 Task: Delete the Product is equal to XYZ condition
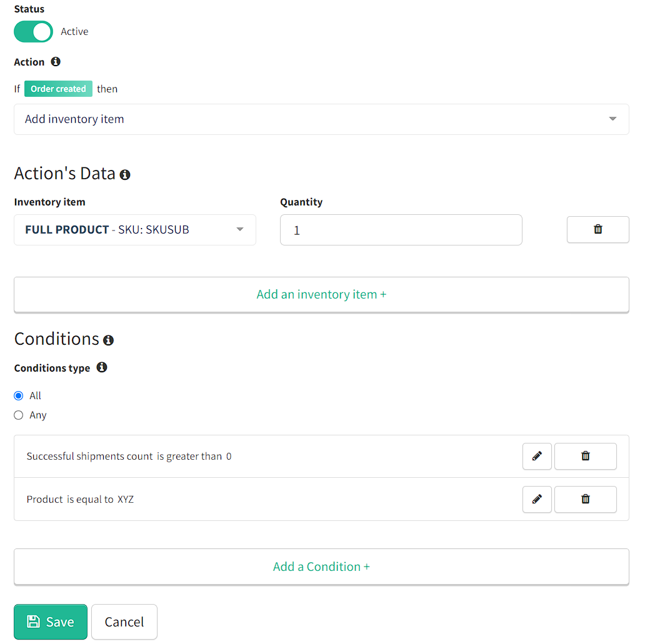pyautogui.click(x=586, y=499)
